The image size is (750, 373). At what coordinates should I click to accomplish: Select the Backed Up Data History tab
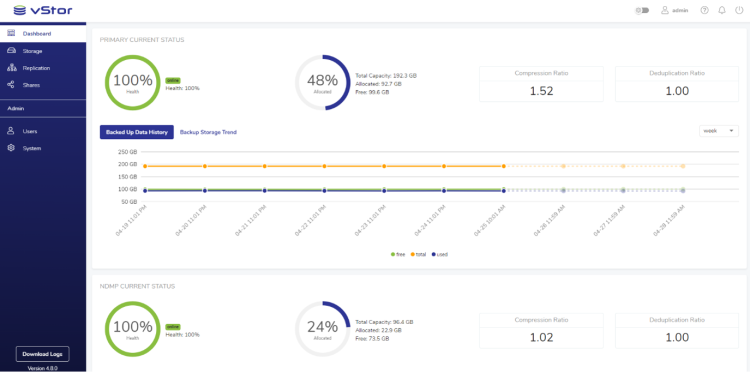click(x=137, y=132)
